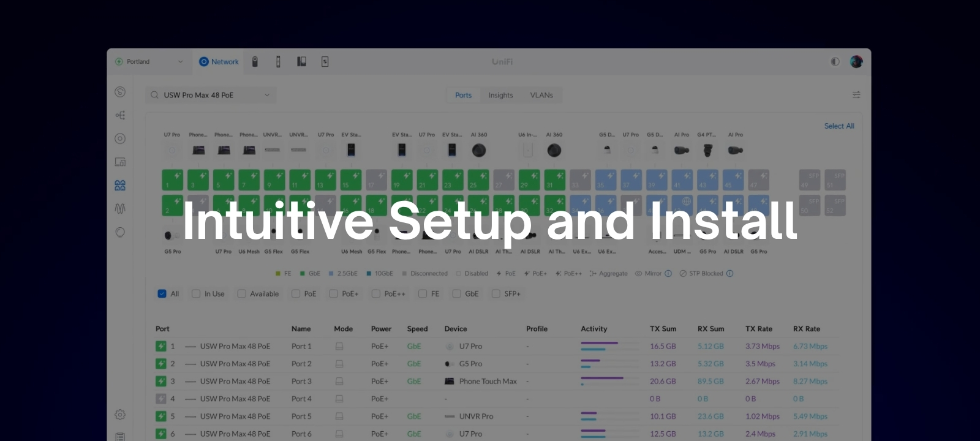Open the Network application tab
This screenshot has width=980, height=441.
219,62
